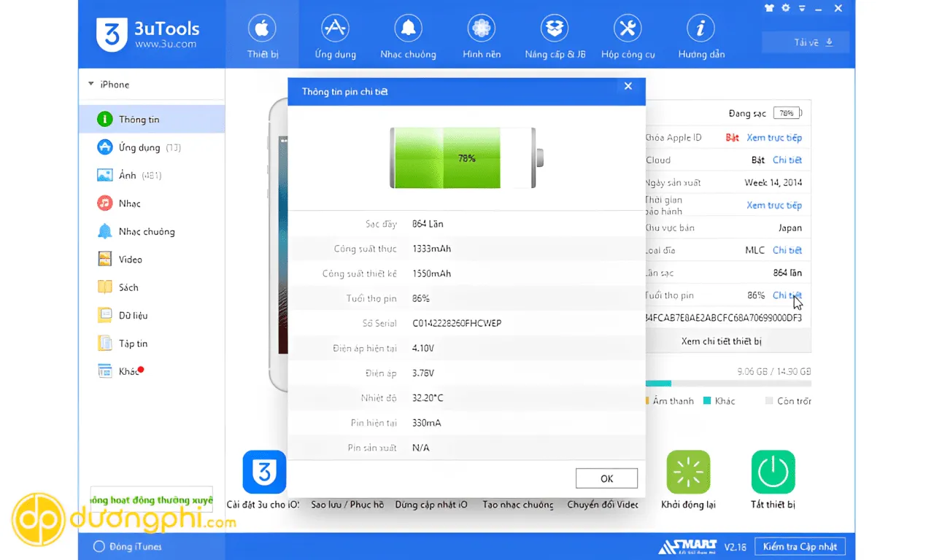The image size is (934, 560).
Task: Close the Thông tin pin chi tiết dialog
Action: coord(628,86)
